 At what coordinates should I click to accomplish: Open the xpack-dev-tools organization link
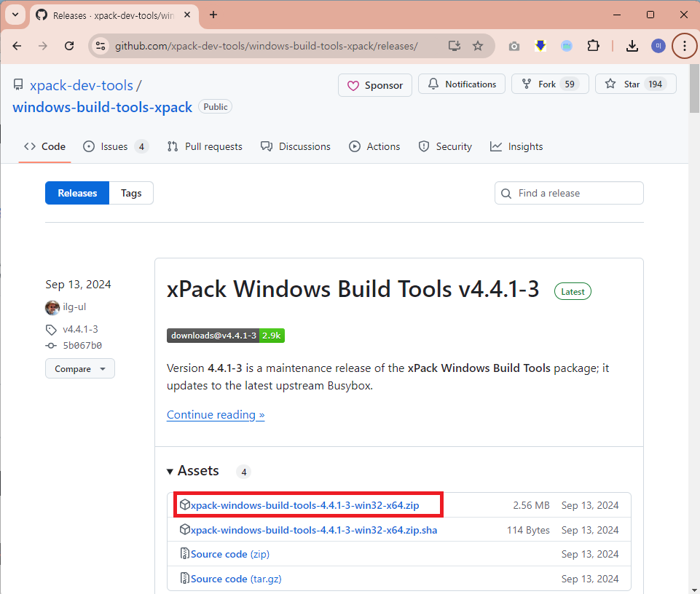coord(82,85)
